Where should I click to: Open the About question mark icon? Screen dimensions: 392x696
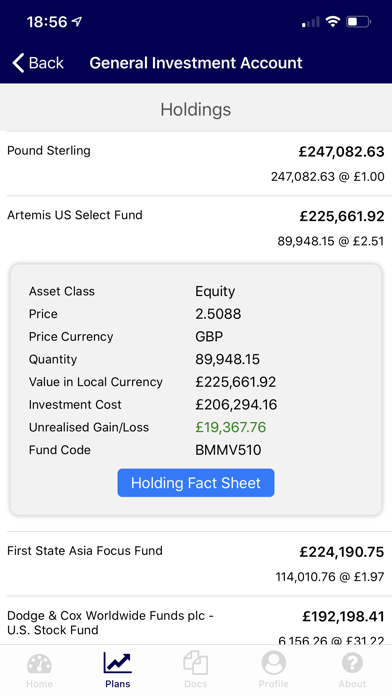coord(352,663)
